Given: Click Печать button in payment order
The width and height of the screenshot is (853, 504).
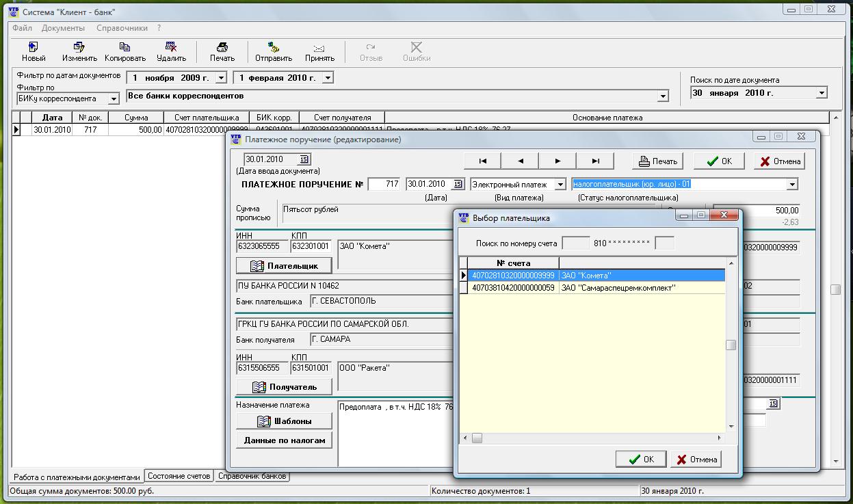Looking at the screenshot, I should 657,161.
